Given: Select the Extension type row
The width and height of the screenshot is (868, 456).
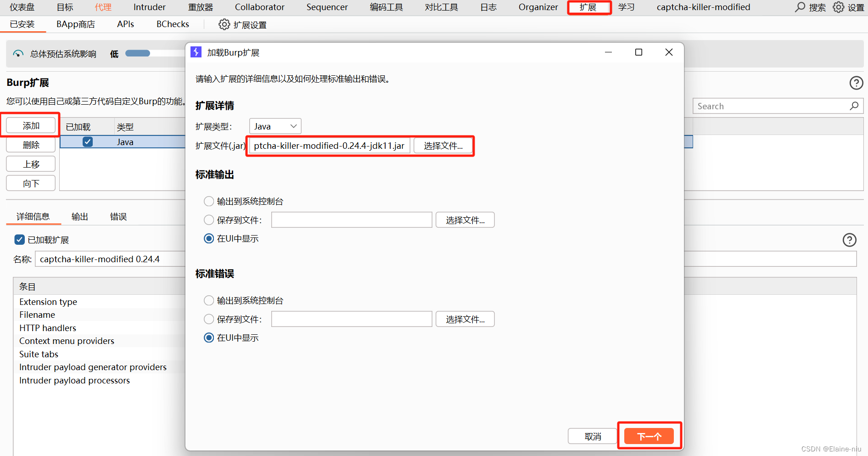Looking at the screenshot, I should pyautogui.click(x=99, y=302).
